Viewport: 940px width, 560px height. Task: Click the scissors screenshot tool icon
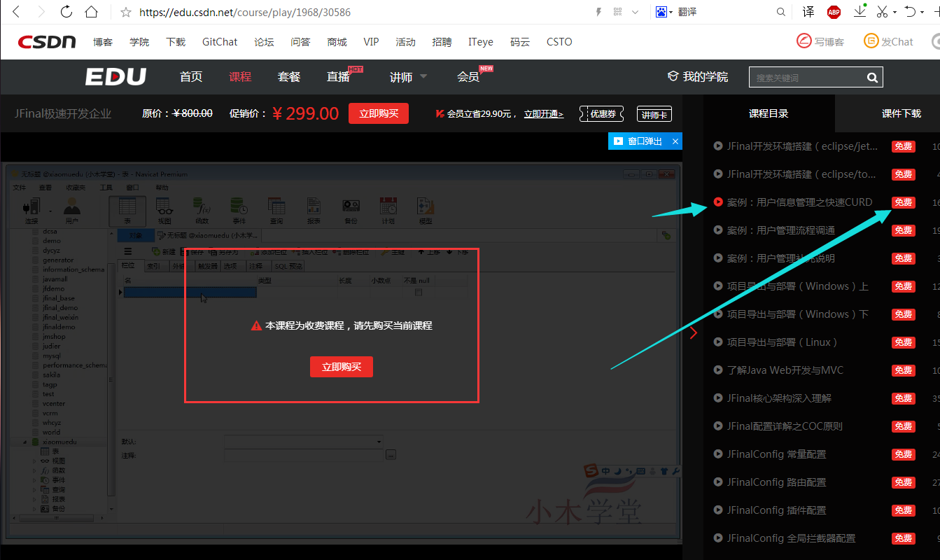[883, 12]
